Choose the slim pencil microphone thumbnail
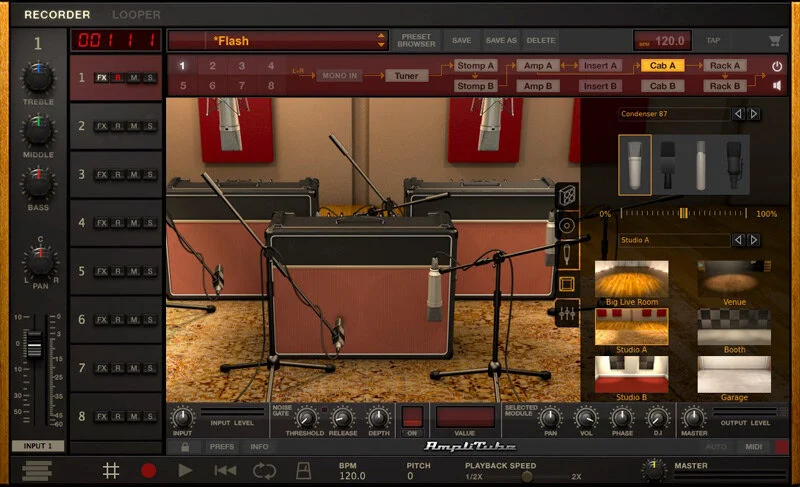 (701, 165)
